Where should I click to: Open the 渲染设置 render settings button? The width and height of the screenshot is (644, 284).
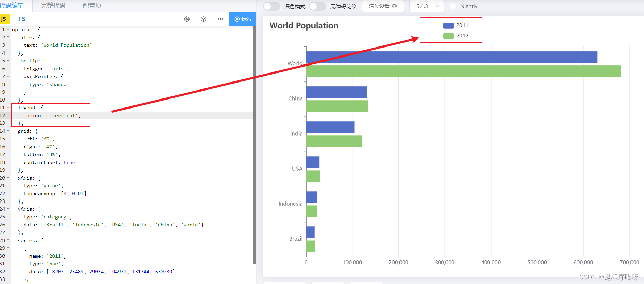click(x=383, y=6)
